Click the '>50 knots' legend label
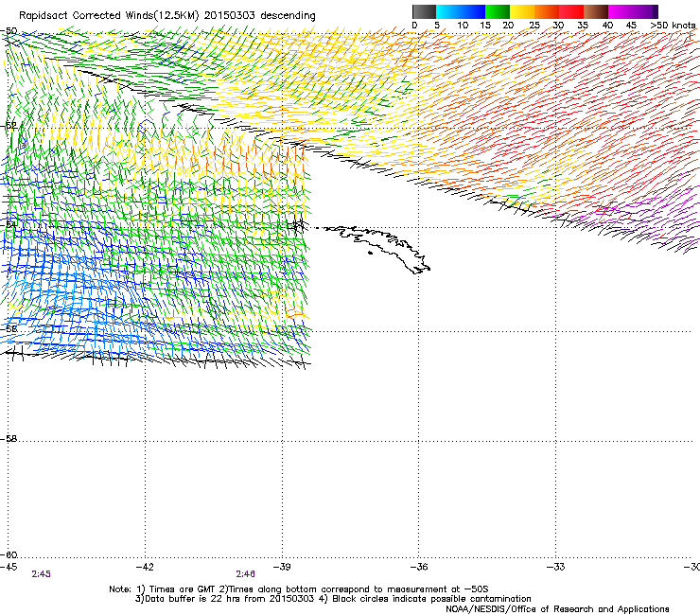The image size is (700, 615). click(673, 26)
